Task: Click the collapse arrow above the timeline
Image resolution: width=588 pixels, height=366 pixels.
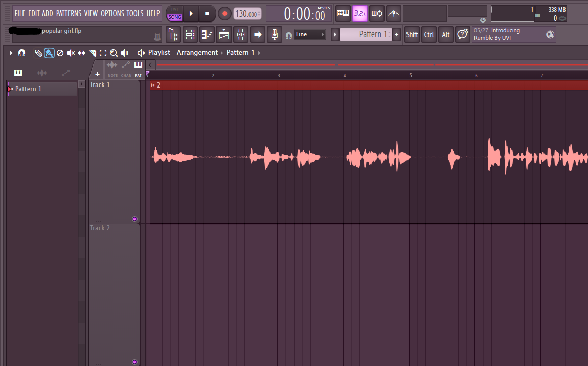Action: pos(150,64)
